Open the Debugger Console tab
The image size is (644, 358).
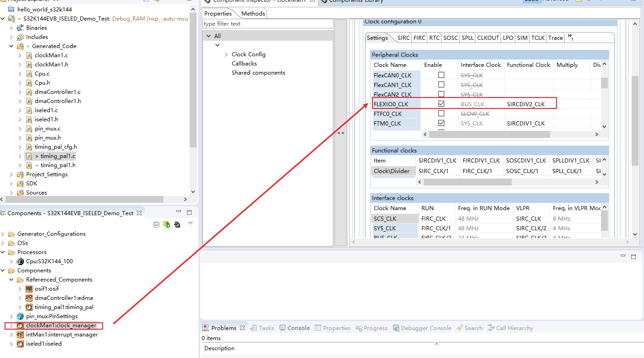click(422, 328)
